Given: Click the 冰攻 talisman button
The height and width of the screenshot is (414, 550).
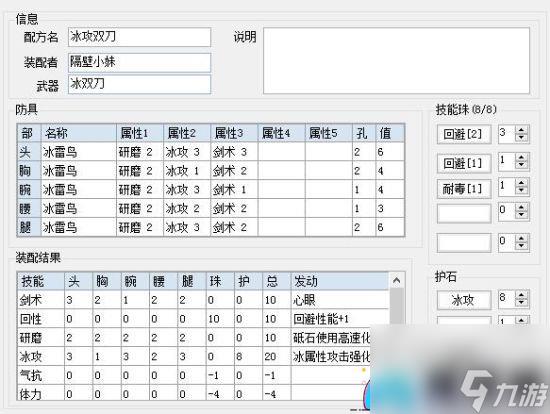Looking at the screenshot, I should click(x=463, y=300).
